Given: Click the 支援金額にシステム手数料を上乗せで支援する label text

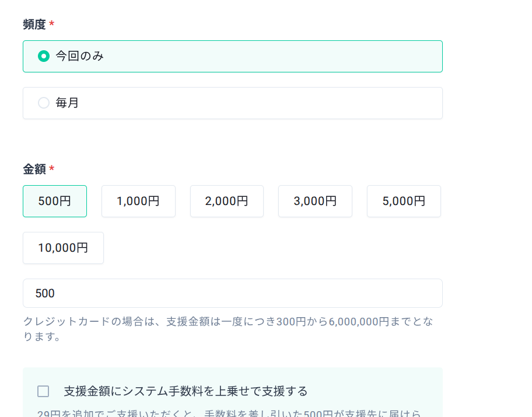Looking at the screenshot, I should click(185, 391).
